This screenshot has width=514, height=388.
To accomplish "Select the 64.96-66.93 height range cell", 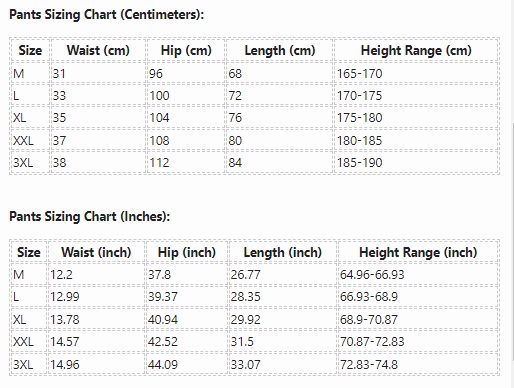I will pos(418,275).
